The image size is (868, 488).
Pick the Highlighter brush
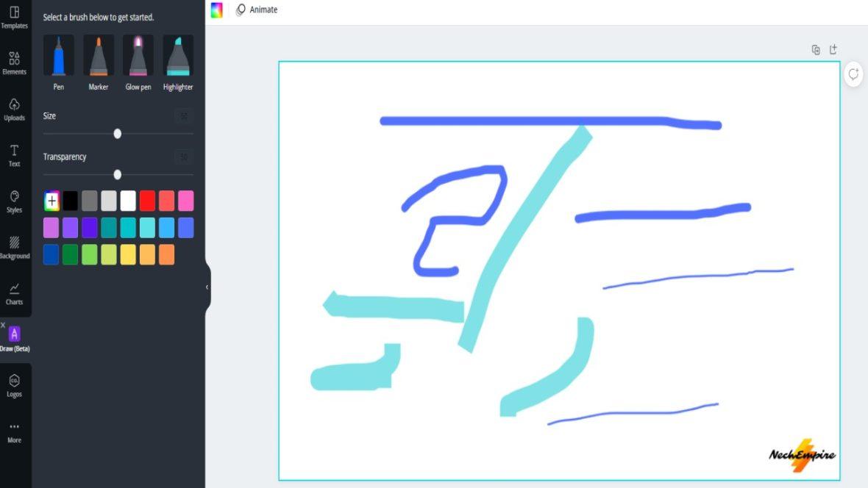tap(177, 58)
